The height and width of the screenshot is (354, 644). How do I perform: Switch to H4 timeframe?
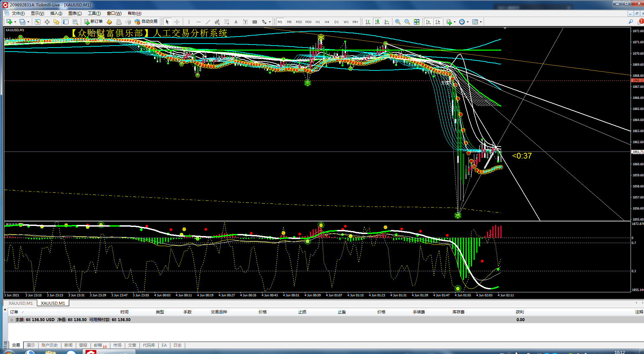click(327, 22)
